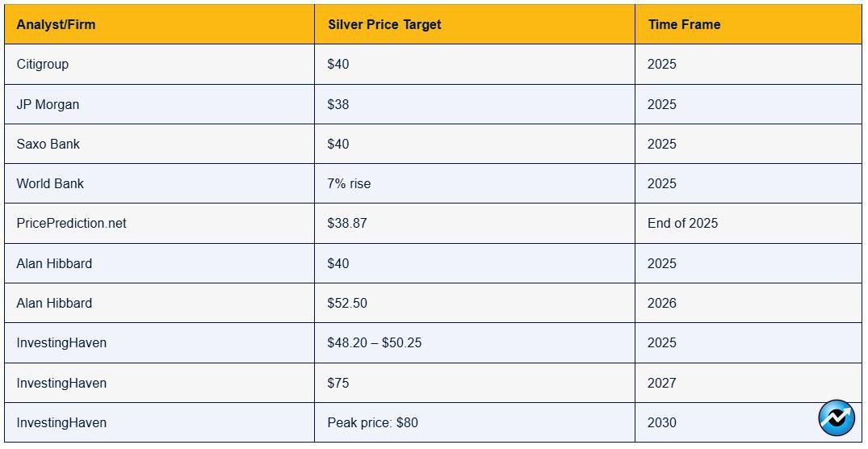This screenshot has height=449, width=868.
Task: Click the $38 JP Morgan target cell
Action: pyautogui.click(x=475, y=104)
